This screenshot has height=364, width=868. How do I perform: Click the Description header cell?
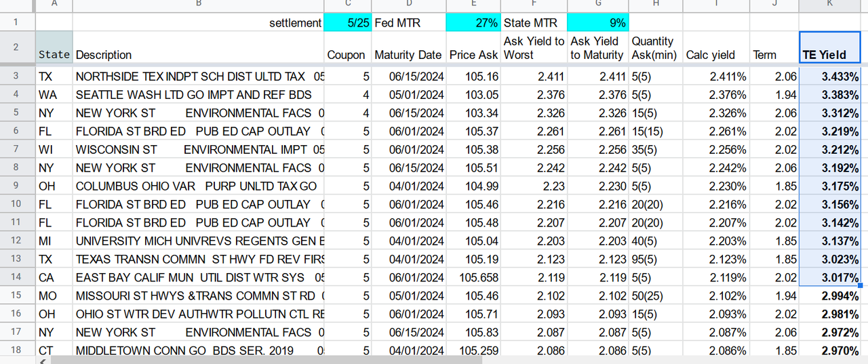click(198, 47)
